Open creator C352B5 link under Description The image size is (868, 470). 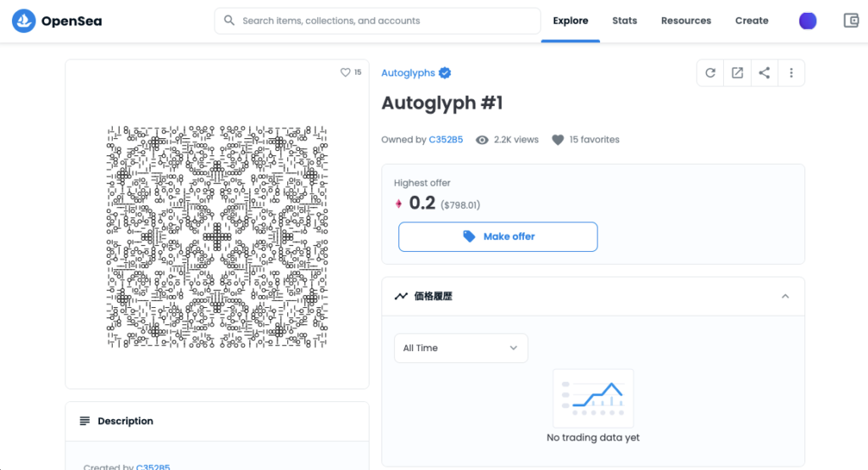point(153,467)
